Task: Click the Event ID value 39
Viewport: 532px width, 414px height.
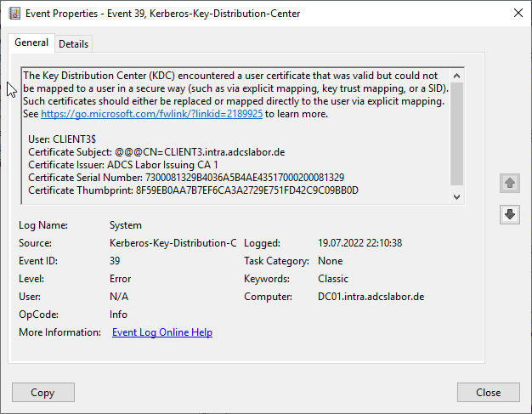Action: coord(115,261)
